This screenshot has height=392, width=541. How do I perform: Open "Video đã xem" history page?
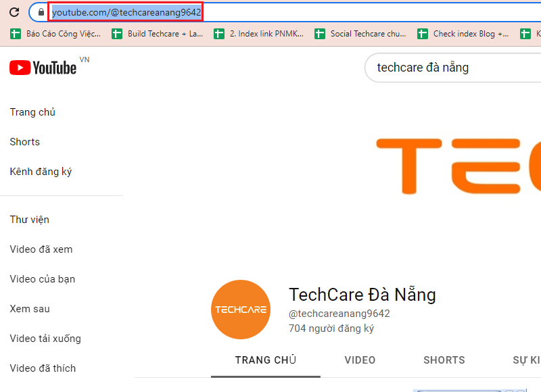click(41, 249)
